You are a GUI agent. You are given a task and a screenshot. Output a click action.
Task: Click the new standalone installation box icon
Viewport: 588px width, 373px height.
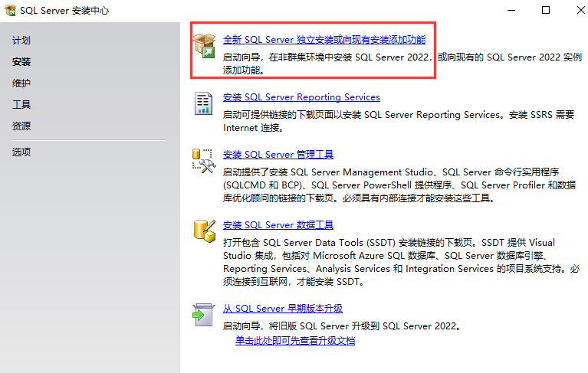[x=205, y=46]
